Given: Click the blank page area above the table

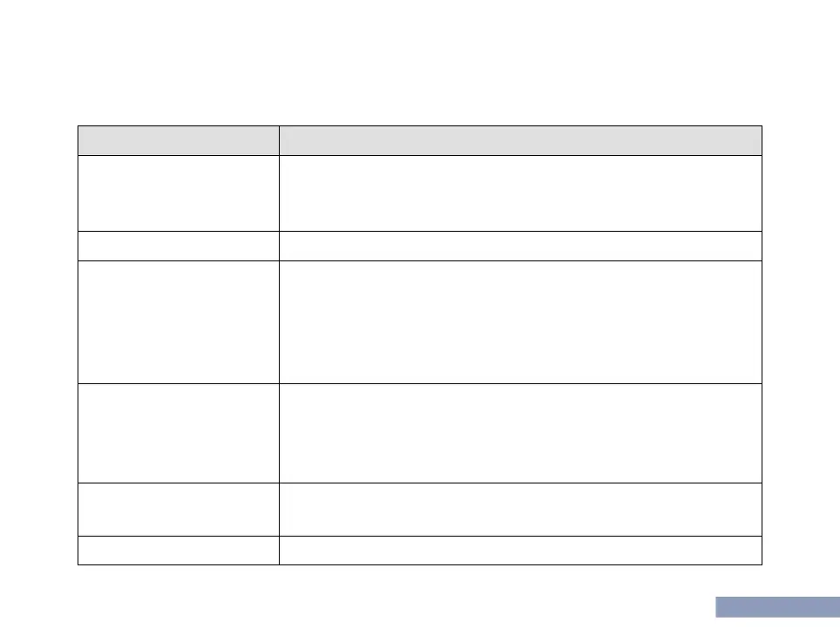Looking at the screenshot, I should click(420, 63).
